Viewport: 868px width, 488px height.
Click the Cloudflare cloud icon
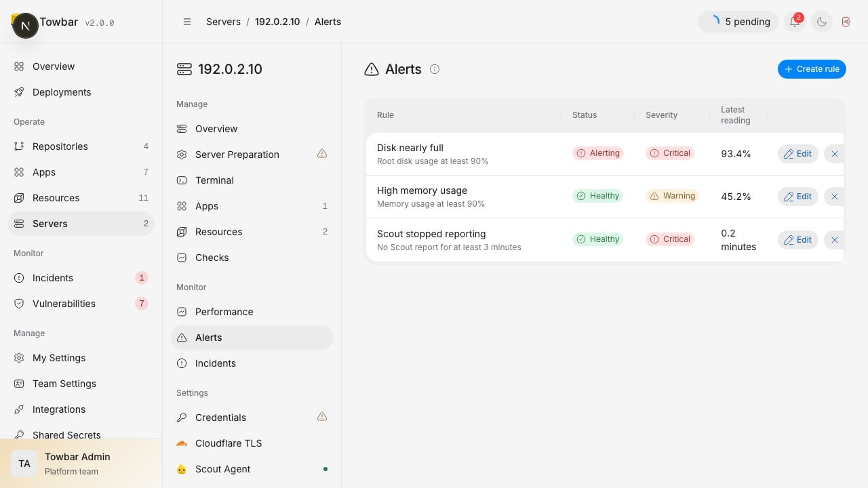tap(182, 443)
